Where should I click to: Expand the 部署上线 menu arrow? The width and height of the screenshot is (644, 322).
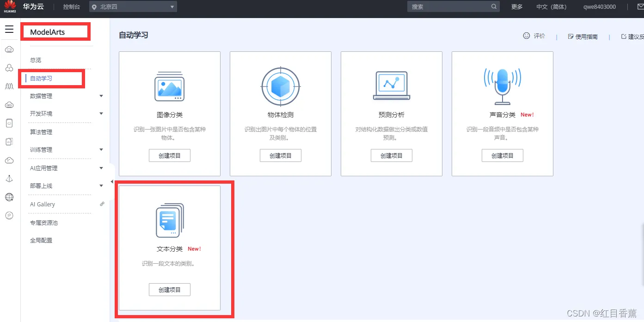[101, 186]
